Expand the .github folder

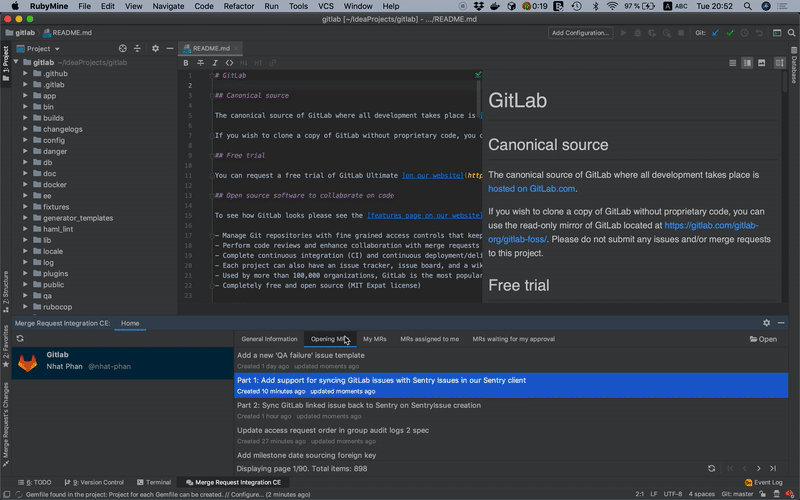25,73
